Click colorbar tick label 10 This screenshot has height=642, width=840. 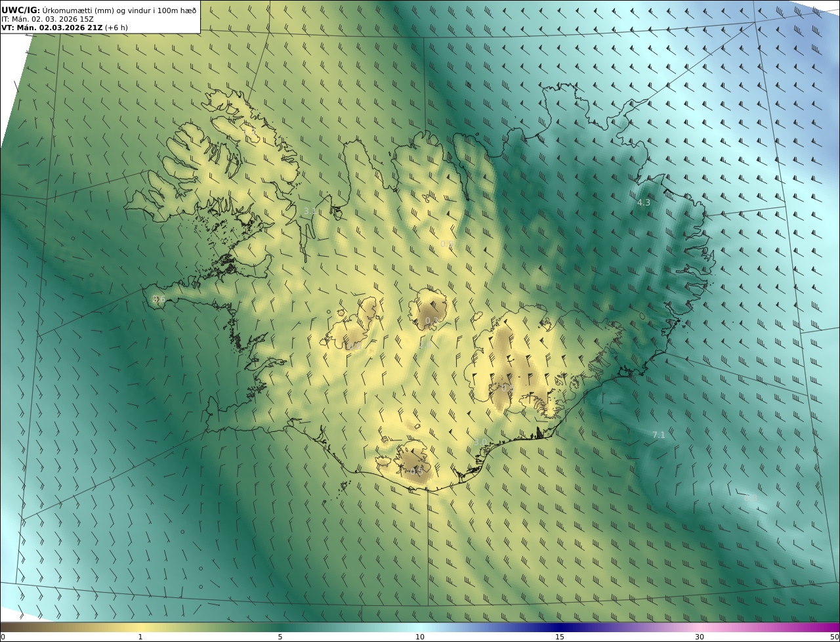pyautogui.click(x=420, y=637)
